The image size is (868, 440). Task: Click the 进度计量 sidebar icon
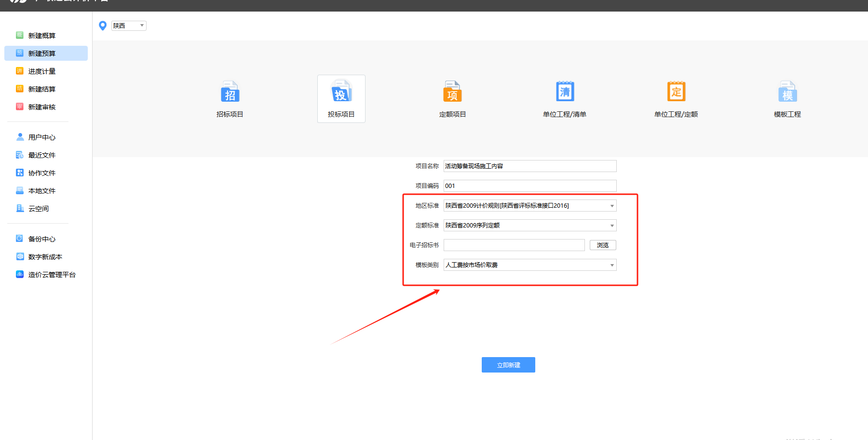(20, 71)
